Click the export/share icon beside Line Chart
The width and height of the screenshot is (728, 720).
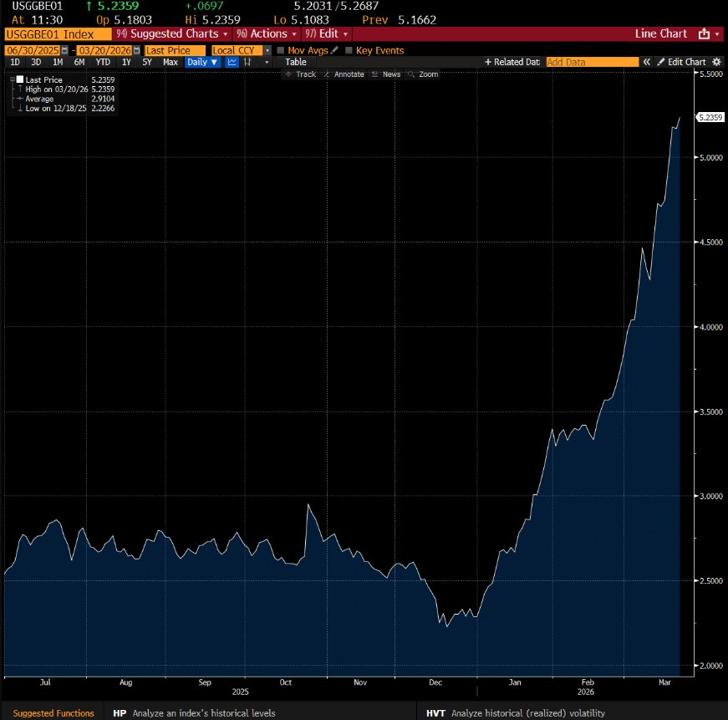[704, 33]
